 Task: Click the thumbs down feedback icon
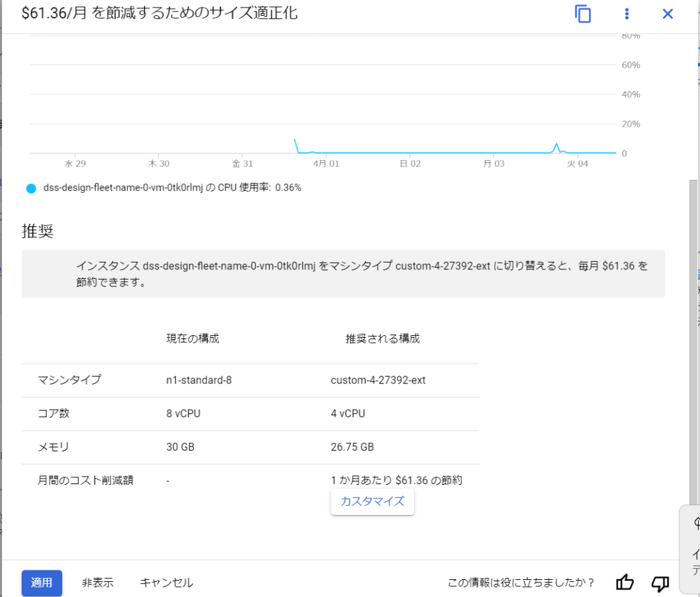click(x=660, y=583)
